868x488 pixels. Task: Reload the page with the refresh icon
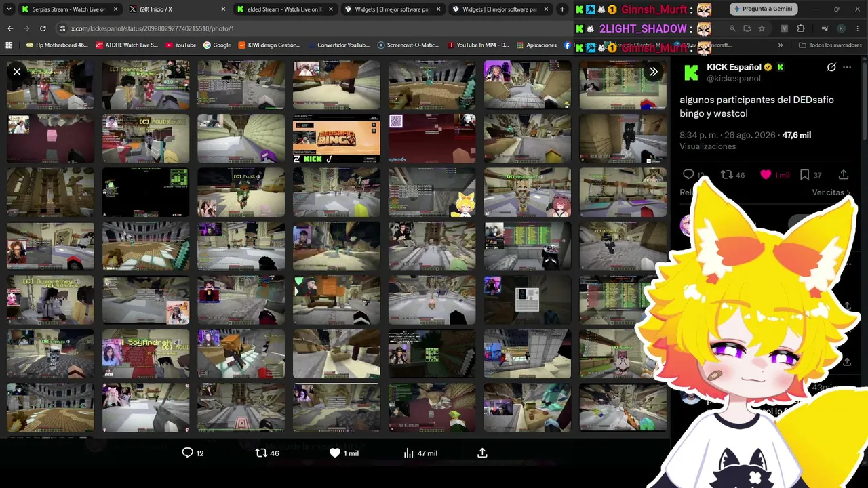point(43,28)
